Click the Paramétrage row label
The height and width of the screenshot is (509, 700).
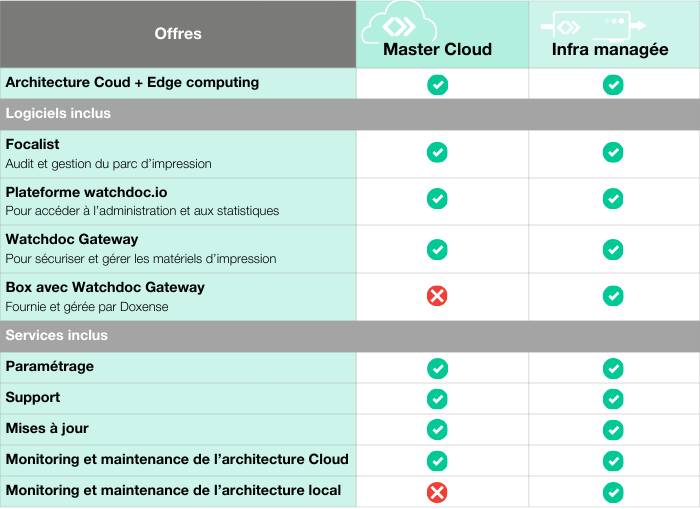coord(50,367)
